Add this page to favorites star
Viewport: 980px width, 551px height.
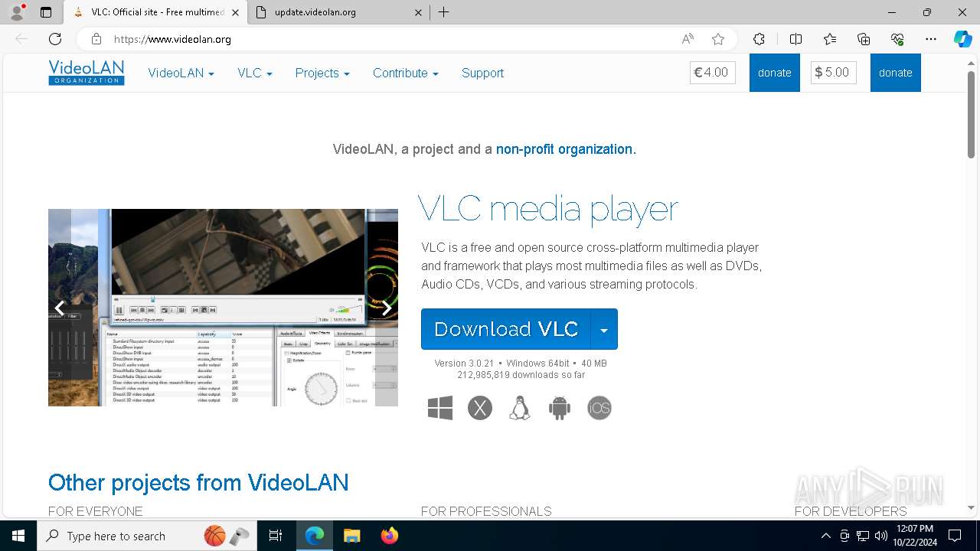coord(717,39)
